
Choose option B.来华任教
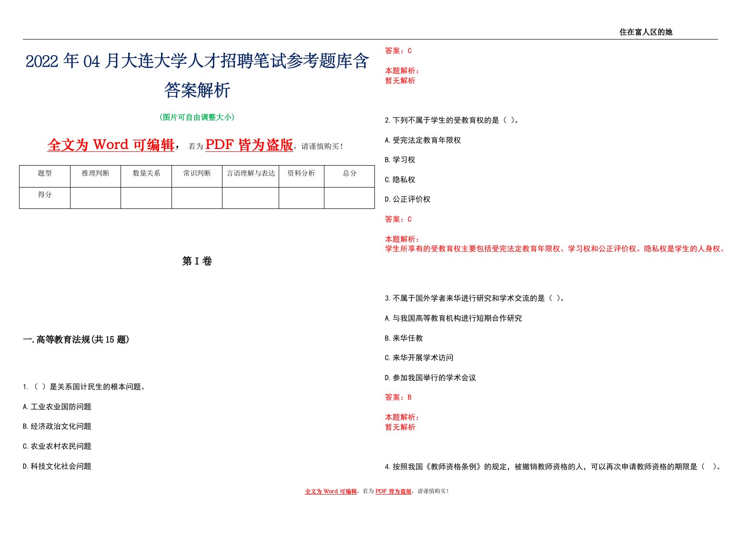[404, 338]
